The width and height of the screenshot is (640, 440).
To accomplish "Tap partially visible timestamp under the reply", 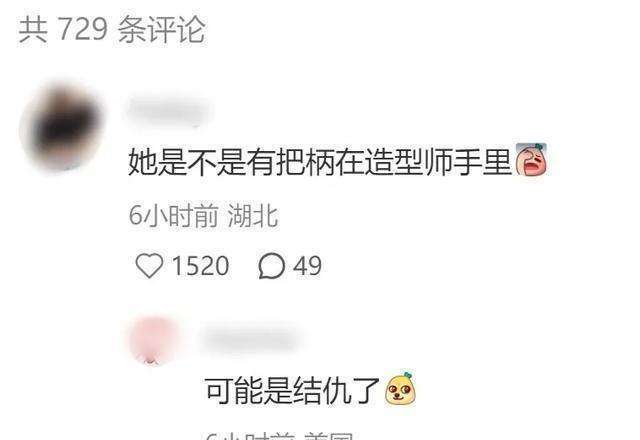I will click(x=280, y=435).
